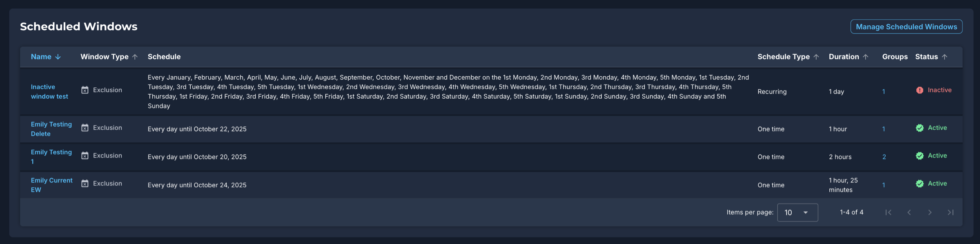Click the Inactive status warning icon

coord(920,90)
